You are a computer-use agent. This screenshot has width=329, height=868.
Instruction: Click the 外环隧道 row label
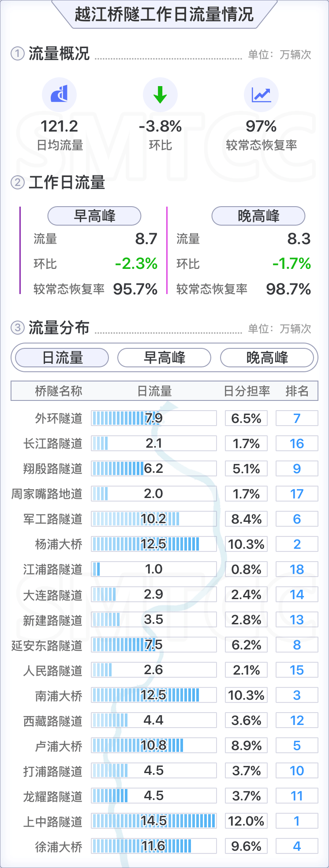pyautogui.click(x=59, y=418)
